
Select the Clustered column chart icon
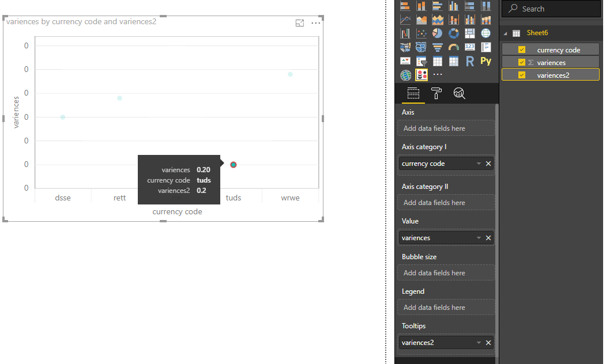coord(454,5)
